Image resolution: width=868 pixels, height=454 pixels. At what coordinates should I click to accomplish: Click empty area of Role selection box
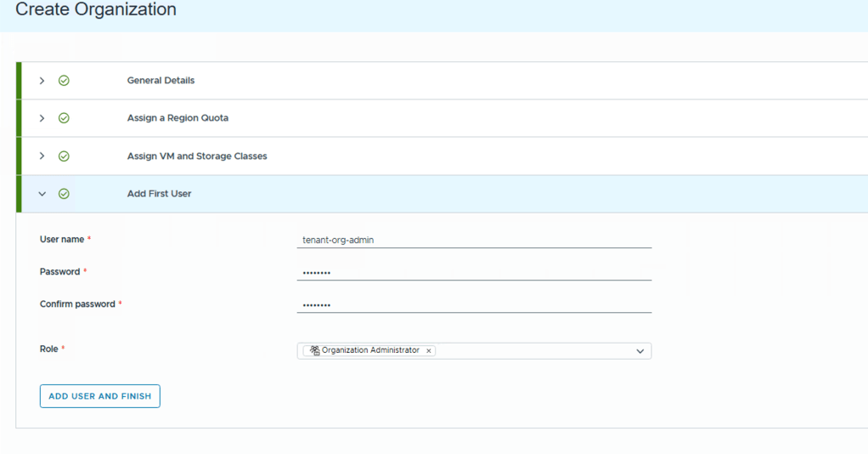535,351
